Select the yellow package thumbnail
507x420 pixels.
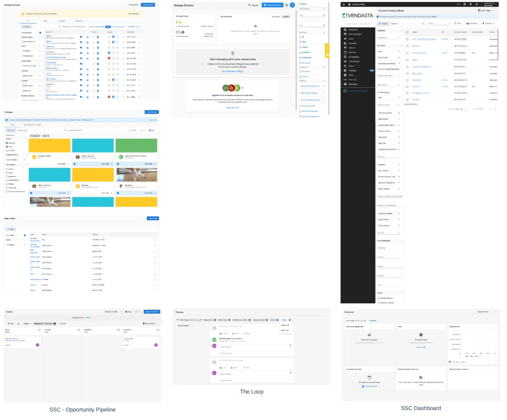click(x=49, y=145)
